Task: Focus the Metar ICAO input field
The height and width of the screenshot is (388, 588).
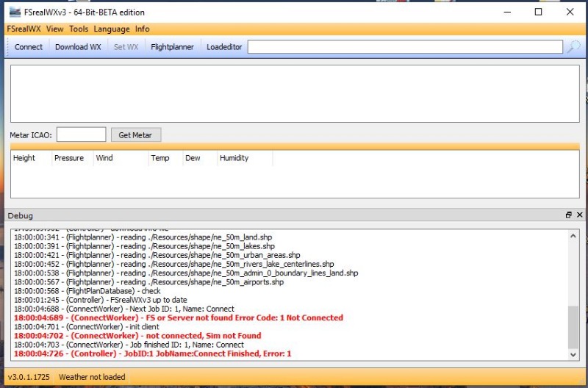Action: pyautogui.click(x=82, y=134)
